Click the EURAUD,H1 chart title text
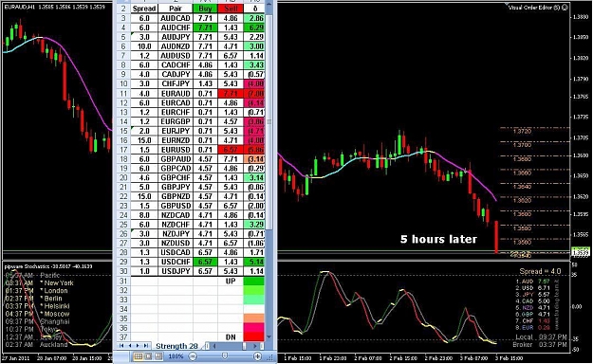 19,7
